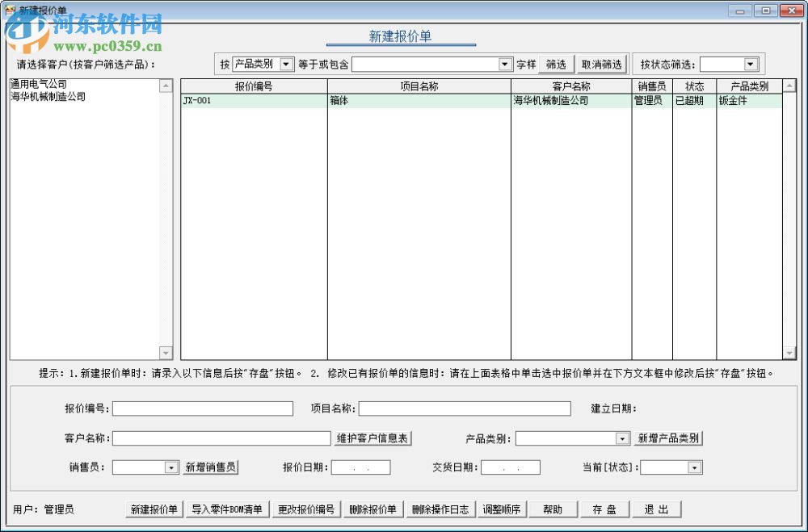This screenshot has height=532, width=808.
Task: Open 帮助 button
Action: click(x=553, y=509)
